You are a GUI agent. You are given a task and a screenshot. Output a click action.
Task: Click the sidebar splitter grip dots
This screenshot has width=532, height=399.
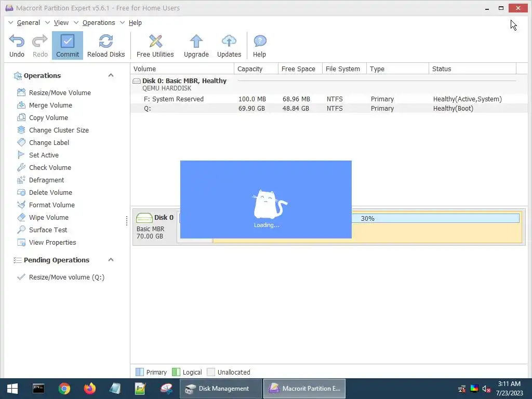pos(127,221)
